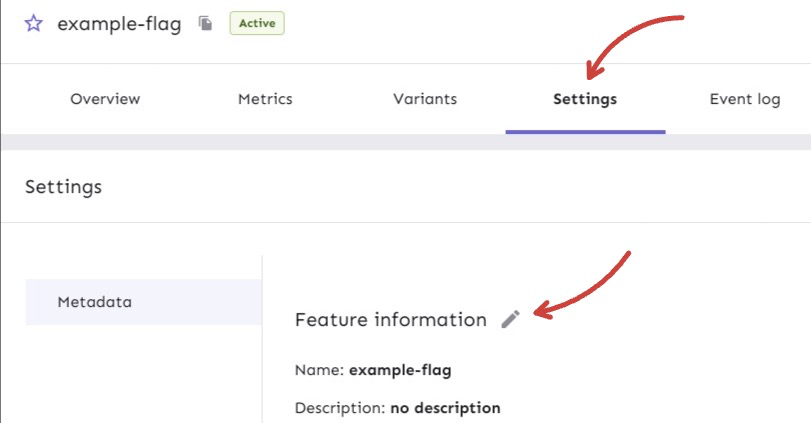Copy the flag name with the copy icon

(x=205, y=24)
